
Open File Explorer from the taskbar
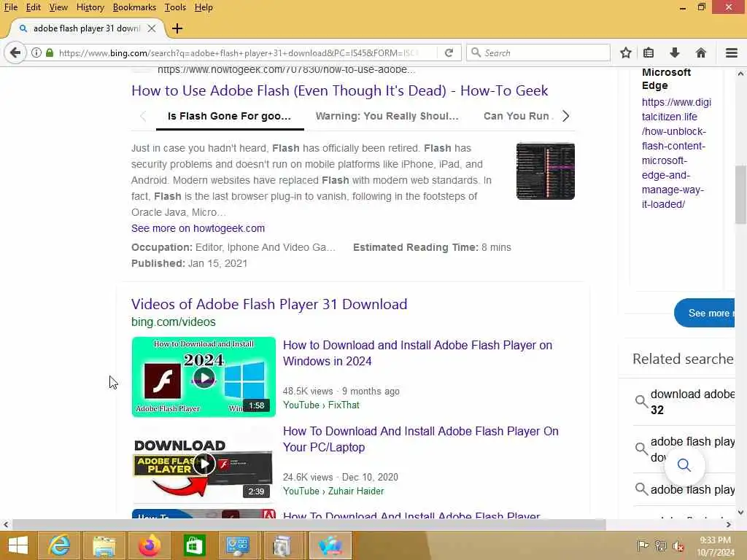click(x=104, y=545)
